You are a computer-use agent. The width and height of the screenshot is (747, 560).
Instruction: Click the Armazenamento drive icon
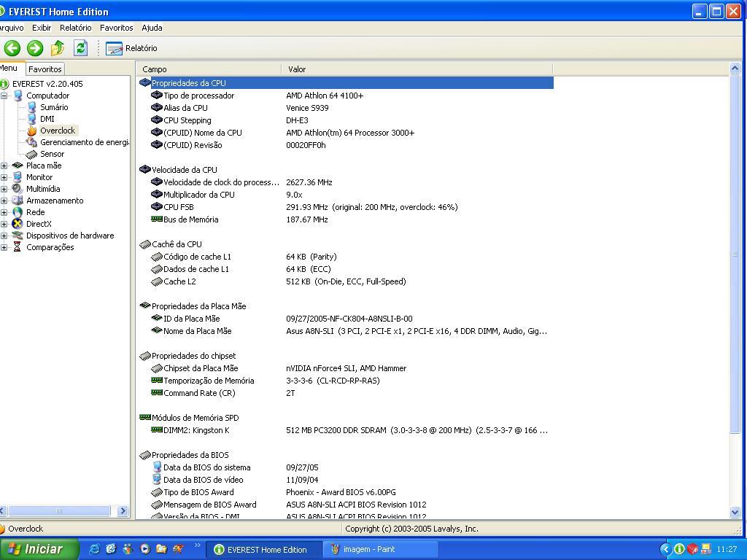point(18,201)
